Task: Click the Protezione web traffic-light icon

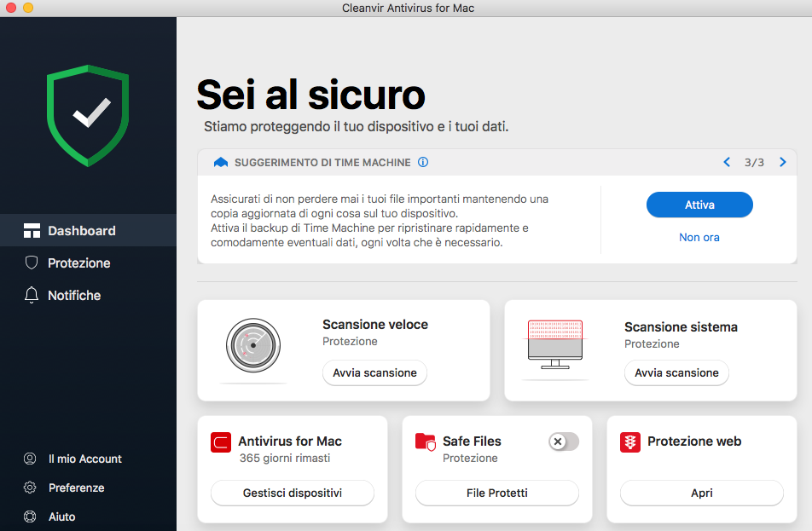Action: (x=630, y=442)
